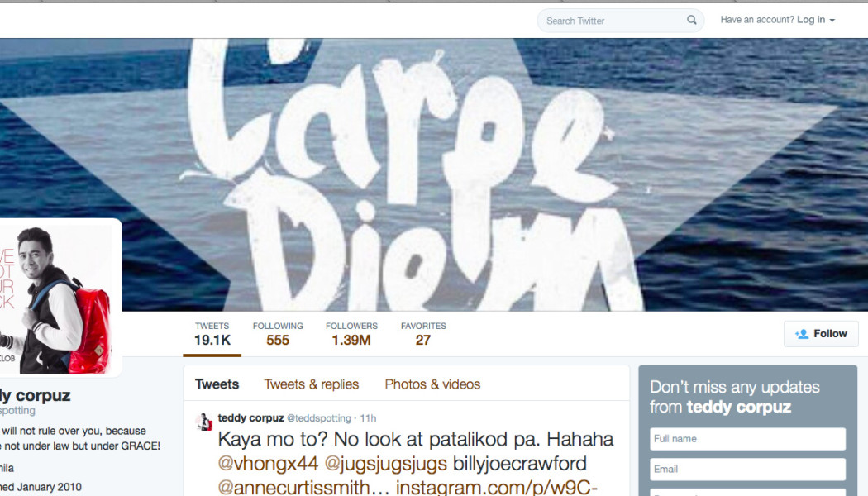The width and height of the screenshot is (868, 496).
Task: Switch to Tweets & replies tab
Action: (x=311, y=384)
